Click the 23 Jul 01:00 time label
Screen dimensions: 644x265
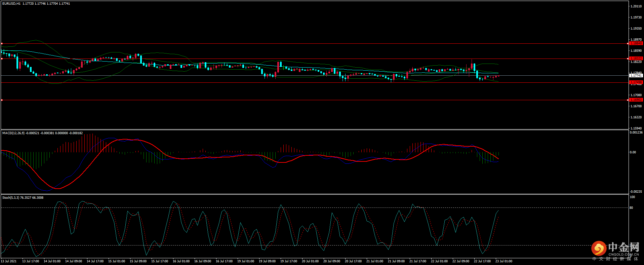coord(504,261)
